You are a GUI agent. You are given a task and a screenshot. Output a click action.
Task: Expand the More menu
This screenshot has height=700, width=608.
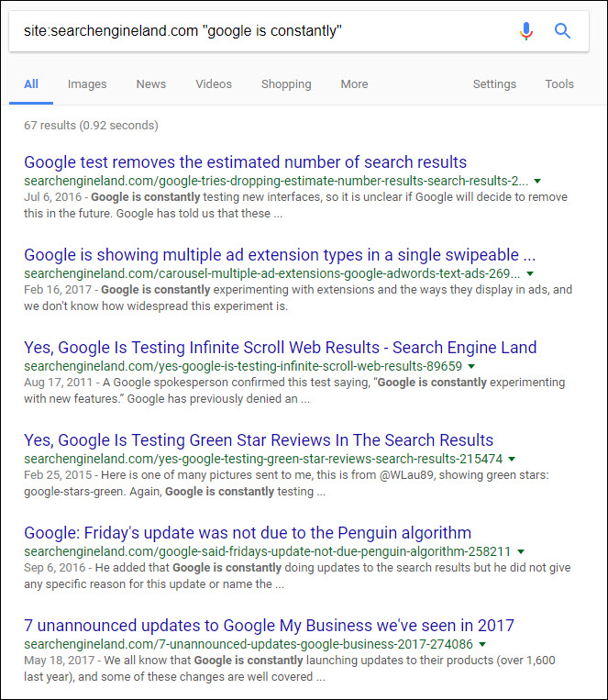(354, 84)
